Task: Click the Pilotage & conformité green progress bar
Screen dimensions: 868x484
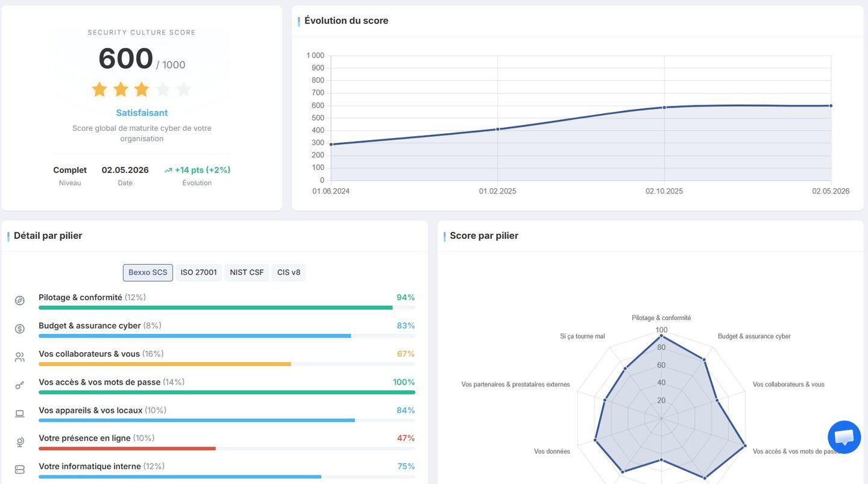Action: click(x=215, y=307)
